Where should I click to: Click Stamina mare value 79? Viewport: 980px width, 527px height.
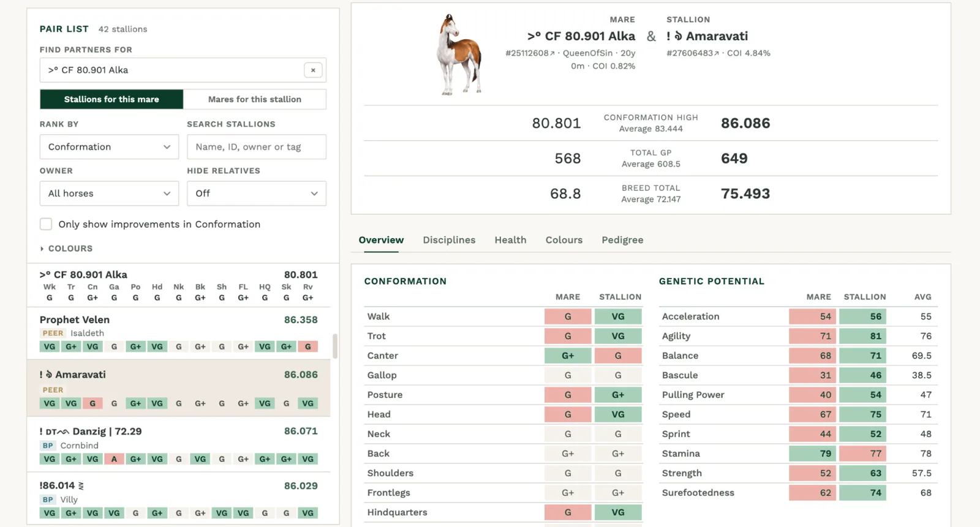coord(812,454)
